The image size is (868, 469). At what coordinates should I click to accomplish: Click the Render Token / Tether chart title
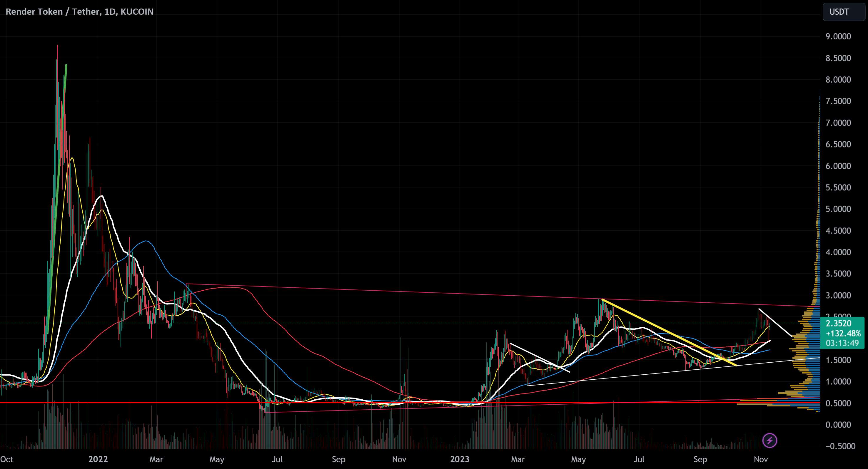[80, 12]
